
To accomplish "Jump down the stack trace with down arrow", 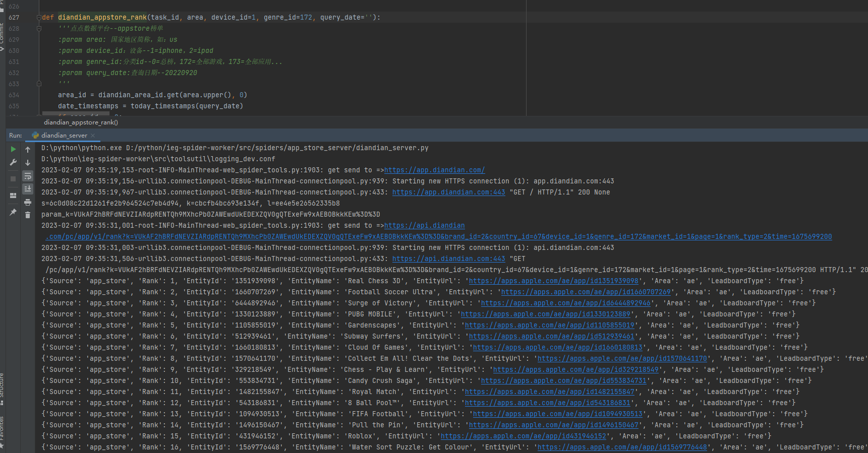I will (28, 163).
